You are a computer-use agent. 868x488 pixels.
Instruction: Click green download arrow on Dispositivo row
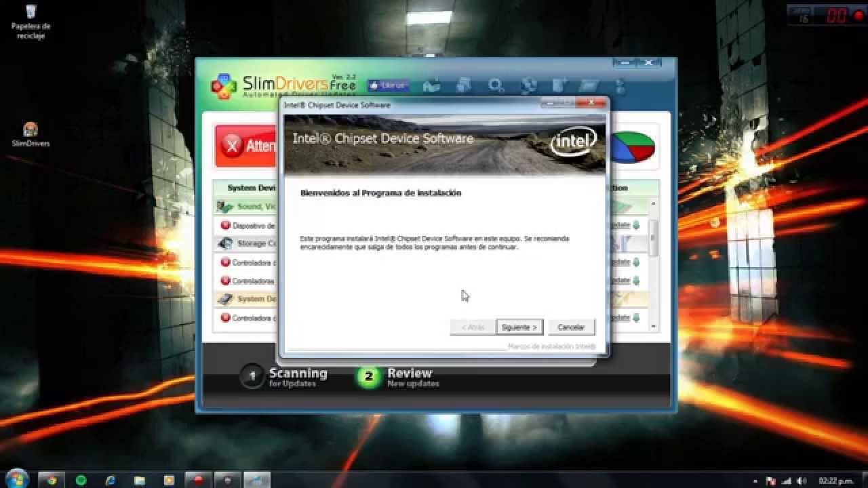coord(636,225)
